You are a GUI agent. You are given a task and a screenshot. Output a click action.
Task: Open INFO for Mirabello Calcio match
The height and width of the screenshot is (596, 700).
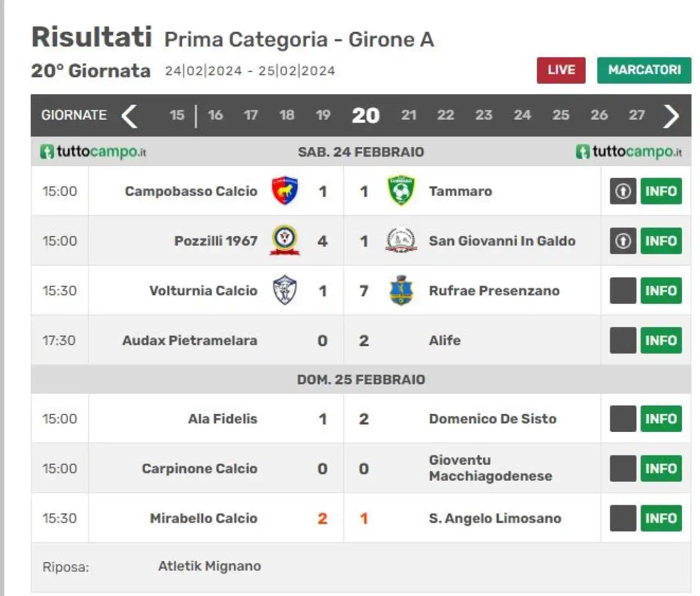(661, 518)
